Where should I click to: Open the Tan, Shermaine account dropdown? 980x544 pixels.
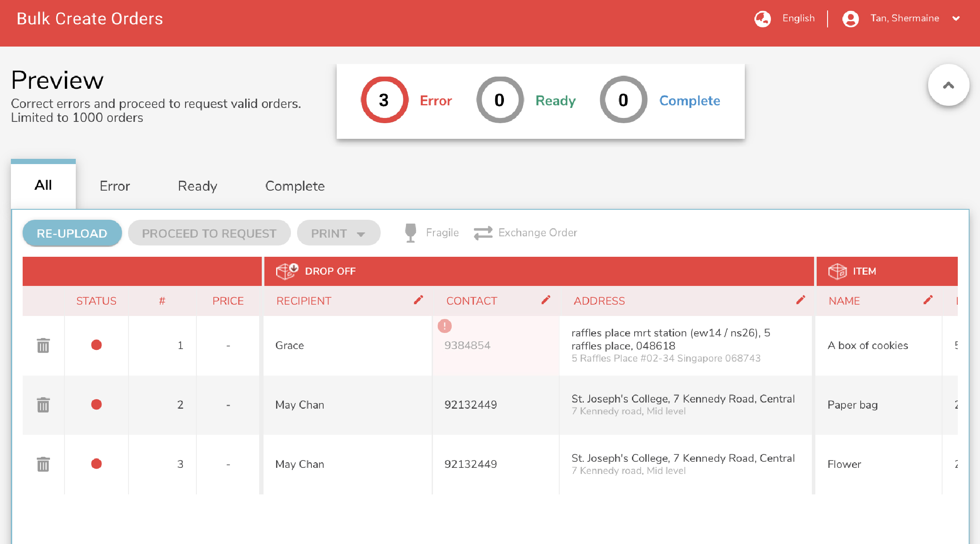(956, 19)
